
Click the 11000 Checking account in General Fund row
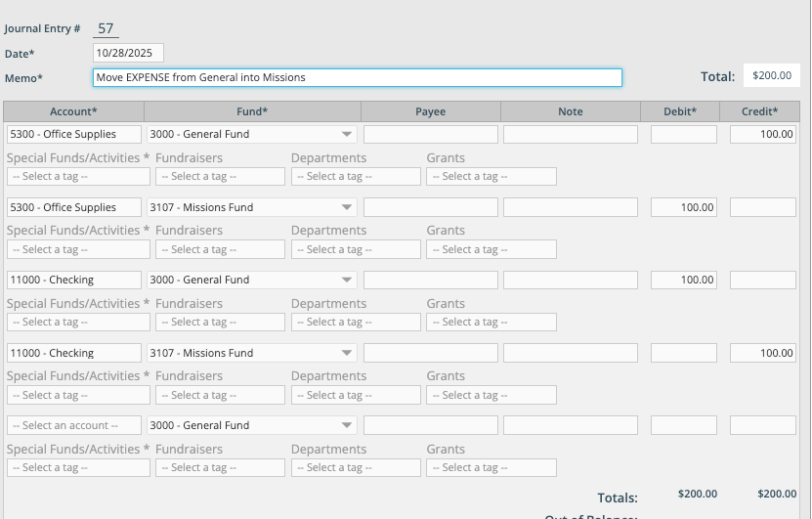74,281
